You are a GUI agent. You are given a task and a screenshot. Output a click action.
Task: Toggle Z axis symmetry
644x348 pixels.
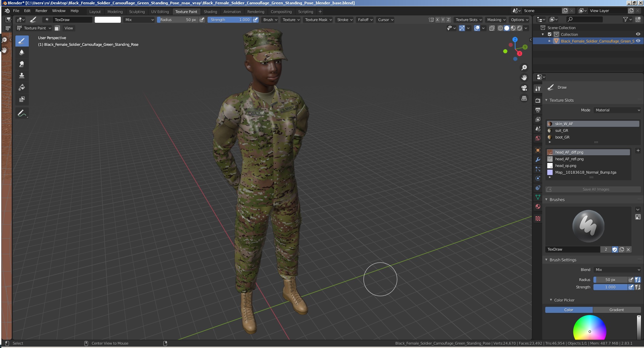449,20
